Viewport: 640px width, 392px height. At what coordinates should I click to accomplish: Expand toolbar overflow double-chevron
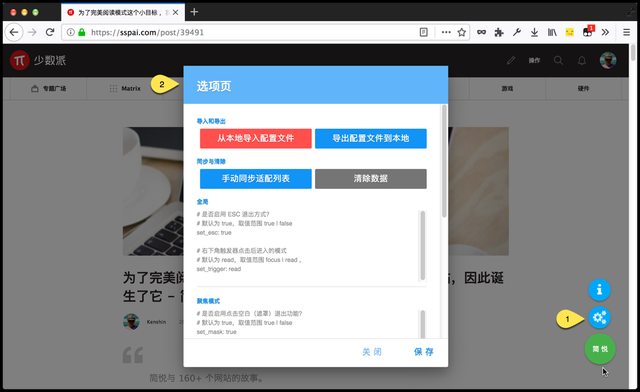(605, 32)
